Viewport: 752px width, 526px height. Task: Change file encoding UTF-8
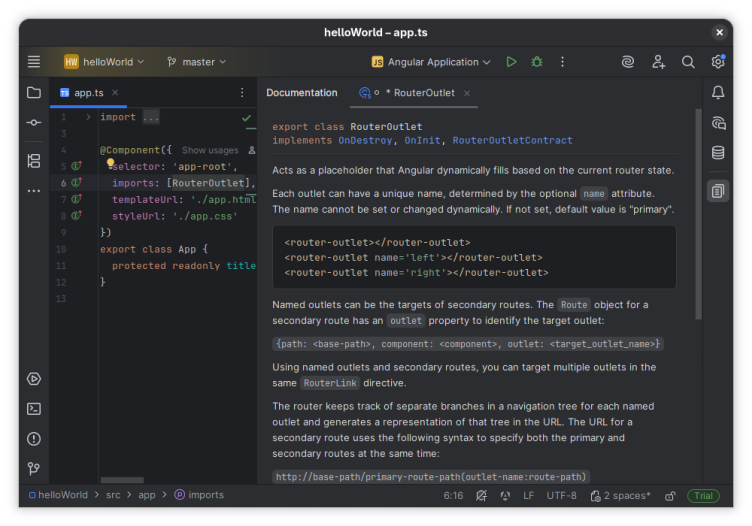pyautogui.click(x=562, y=495)
